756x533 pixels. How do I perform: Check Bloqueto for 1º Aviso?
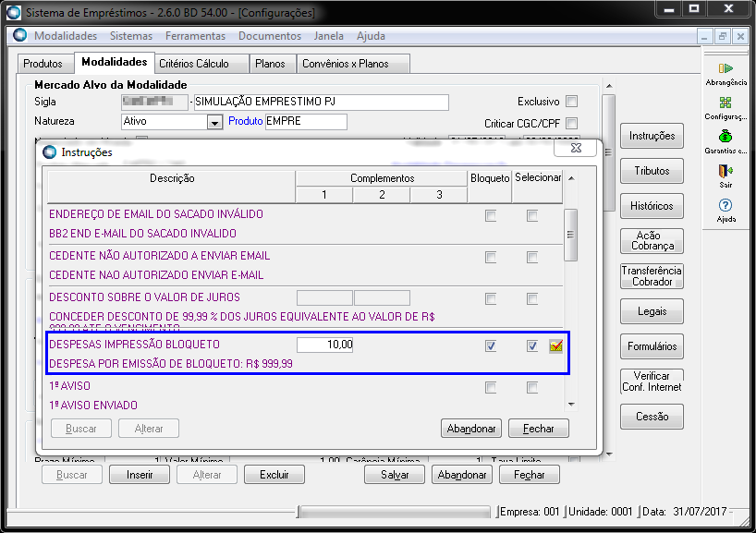pos(491,387)
